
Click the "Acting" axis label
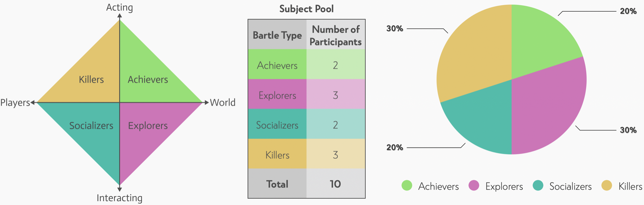click(x=120, y=7)
